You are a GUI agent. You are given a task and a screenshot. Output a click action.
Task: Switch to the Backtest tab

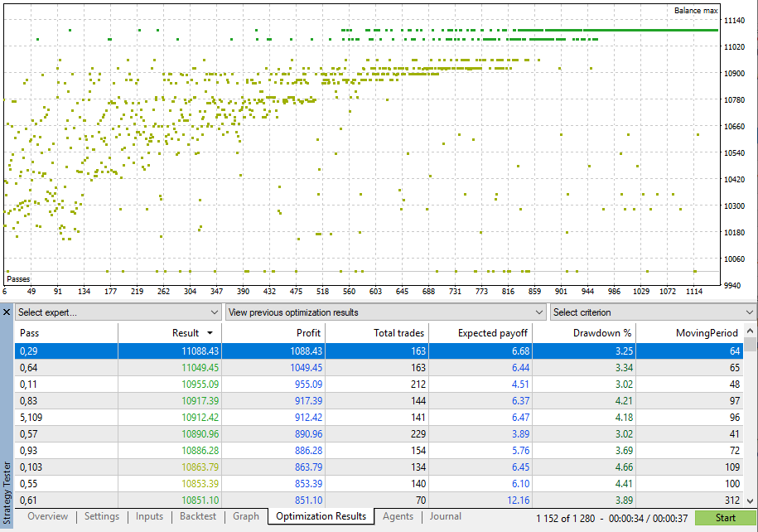[198, 516]
